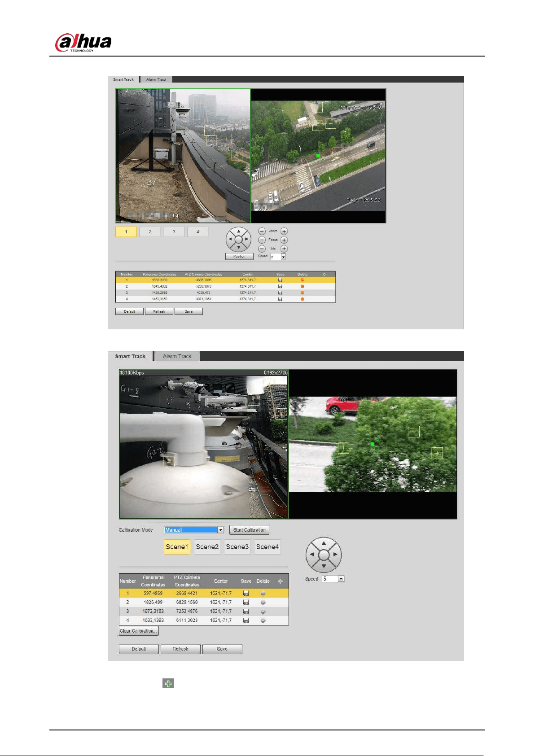Click Clear Calibration button

pyautogui.click(x=139, y=631)
